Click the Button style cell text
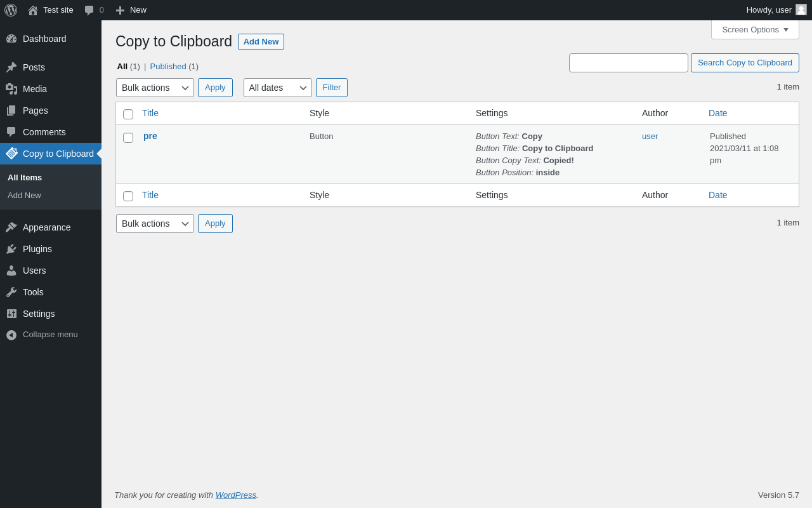The image size is (812, 508). [321, 136]
